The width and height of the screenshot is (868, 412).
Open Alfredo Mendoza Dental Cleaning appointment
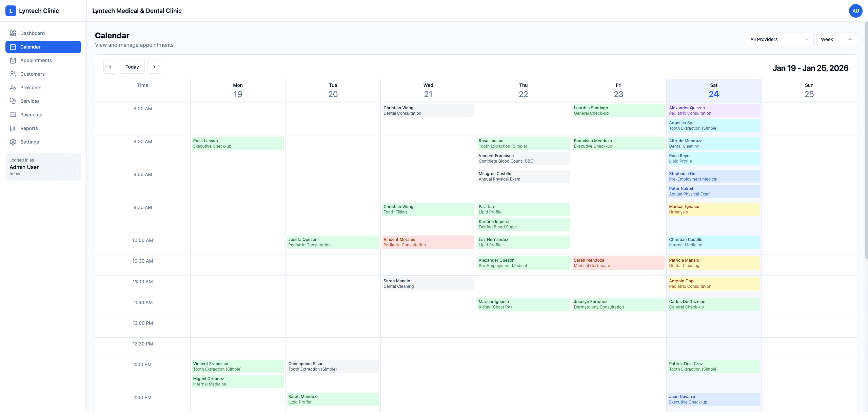pos(714,144)
